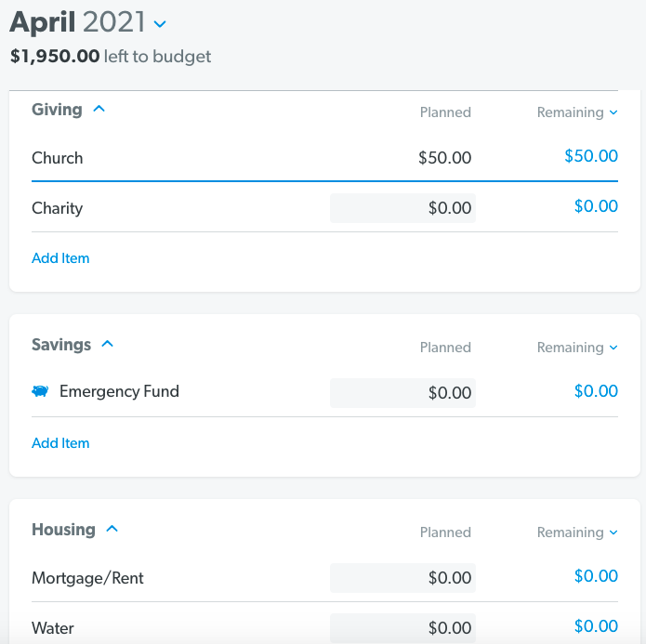The image size is (646, 644).
Task: Select the Church budget item label
Action: click(x=58, y=158)
